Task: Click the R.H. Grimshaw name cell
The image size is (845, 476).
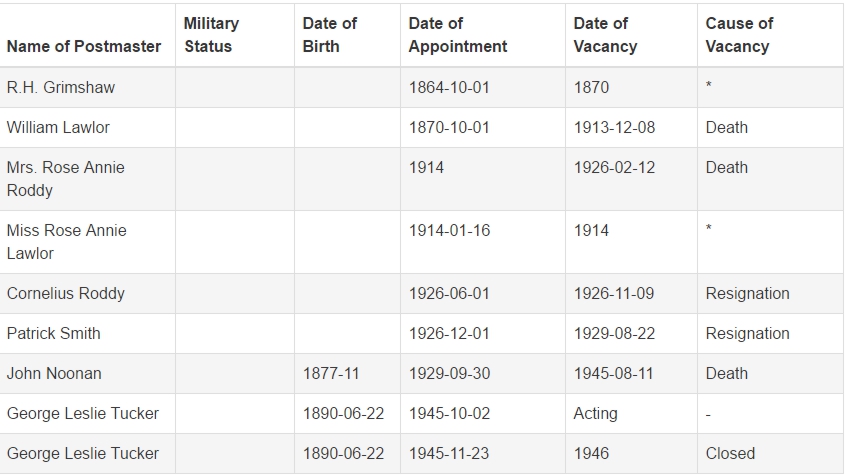Action: [61, 87]
